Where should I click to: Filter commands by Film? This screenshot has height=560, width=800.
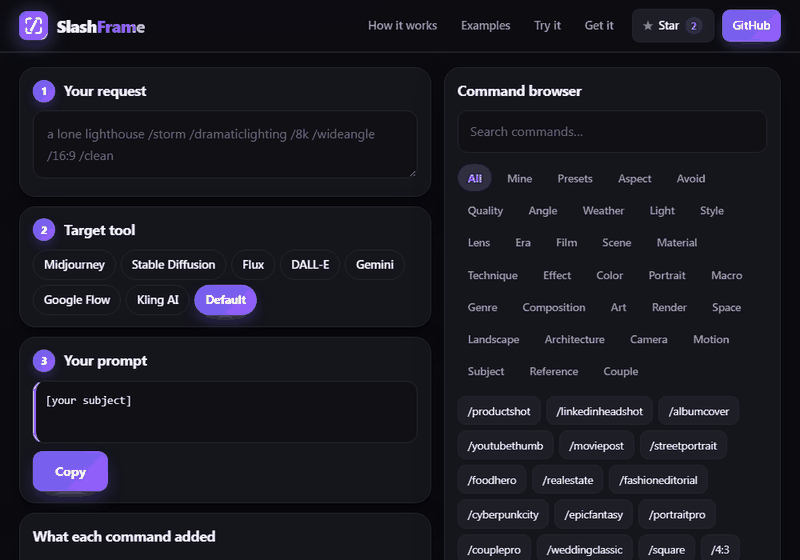click(x=566, y=243)
